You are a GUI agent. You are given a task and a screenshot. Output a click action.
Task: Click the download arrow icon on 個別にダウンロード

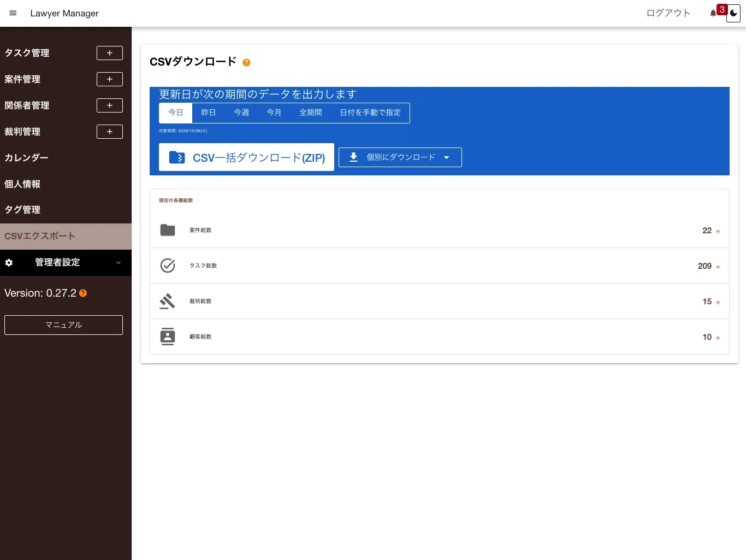[354, 157]
